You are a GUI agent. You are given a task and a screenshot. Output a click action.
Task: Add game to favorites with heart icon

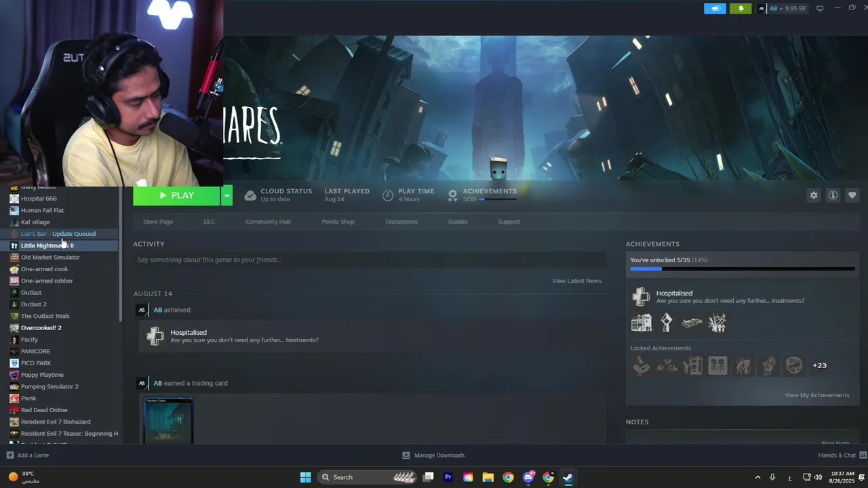pos(852,195)
